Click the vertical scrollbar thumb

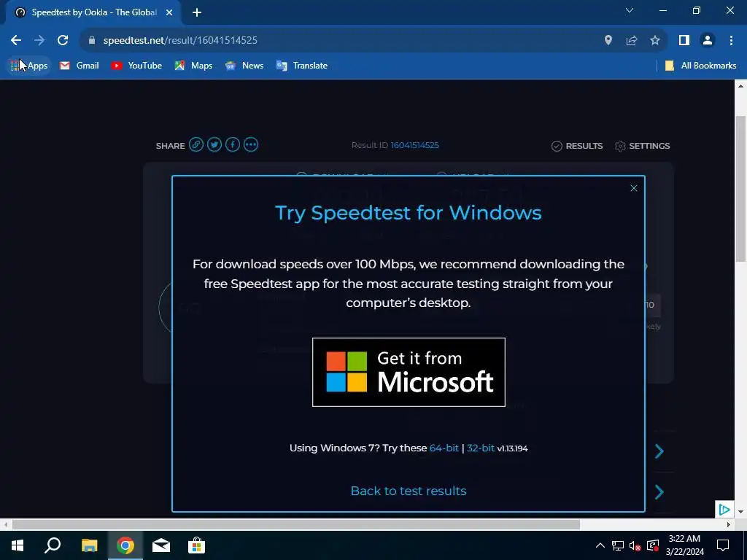click(x=740, y=189)
